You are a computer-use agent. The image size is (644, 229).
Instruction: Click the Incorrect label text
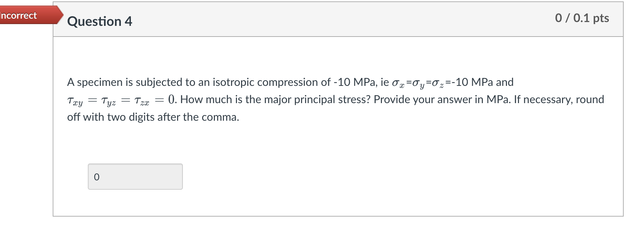pyautogui.click(x=18, y=15)
